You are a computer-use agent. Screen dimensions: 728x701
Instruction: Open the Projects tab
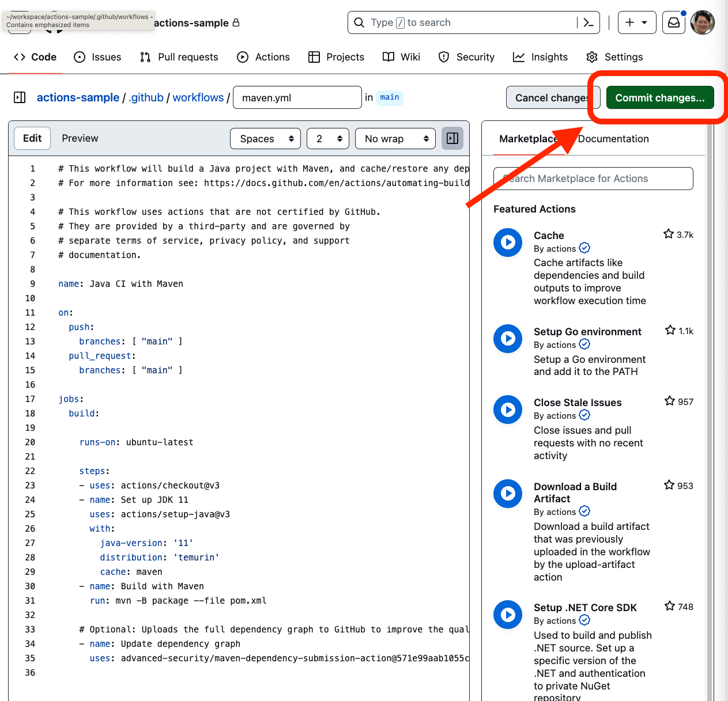[x=336, y=57]
